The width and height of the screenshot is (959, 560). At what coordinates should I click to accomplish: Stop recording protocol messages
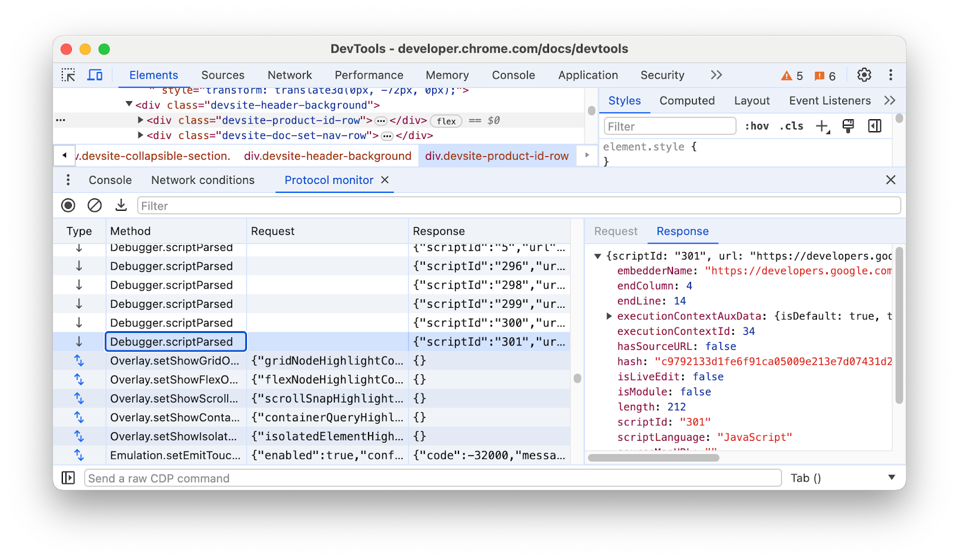(x=68, y=205)
